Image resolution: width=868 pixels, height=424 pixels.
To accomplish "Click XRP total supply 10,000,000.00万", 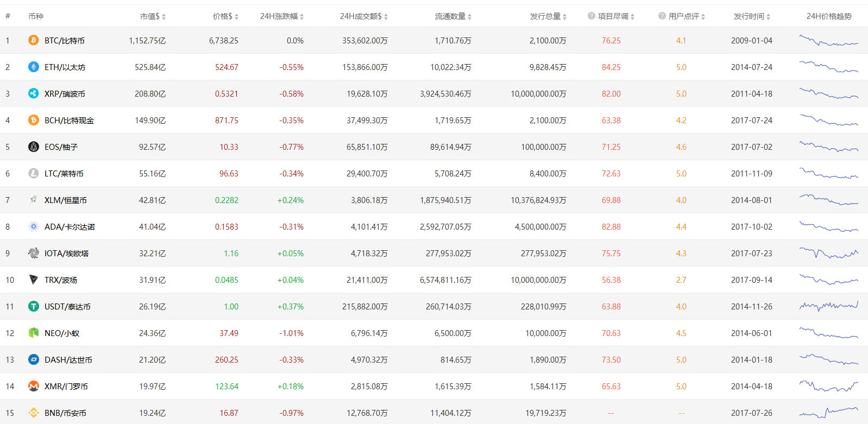I will click(x=538, y=94).
